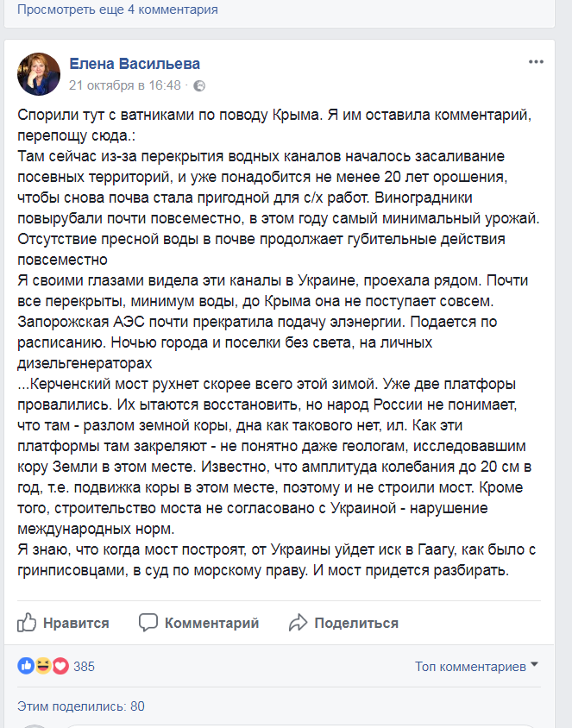Image resolution: width=572 pixels, height=728 pixels.
Task: Click the Нравится button label
Action: click(76, 623)
